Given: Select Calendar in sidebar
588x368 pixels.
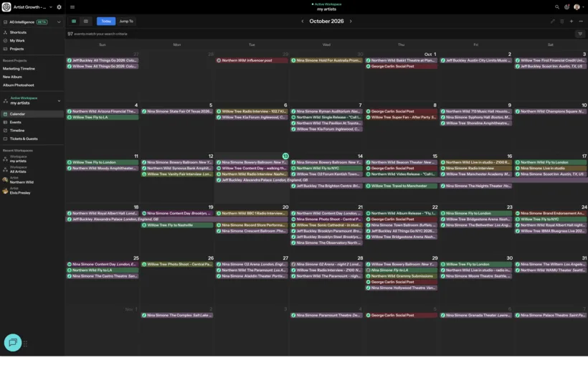Looking at the screenshot, I should [32, 114].
